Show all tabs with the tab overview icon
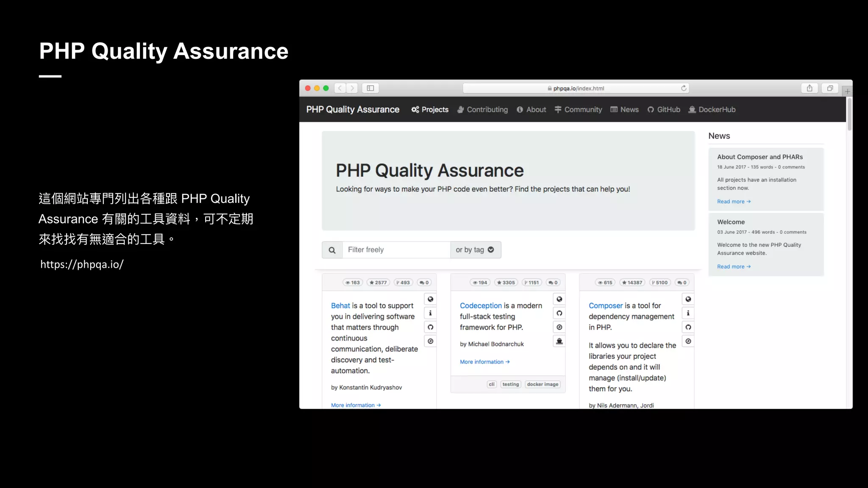The width and height of the screenshot is (868, 488). click(830, 88)
